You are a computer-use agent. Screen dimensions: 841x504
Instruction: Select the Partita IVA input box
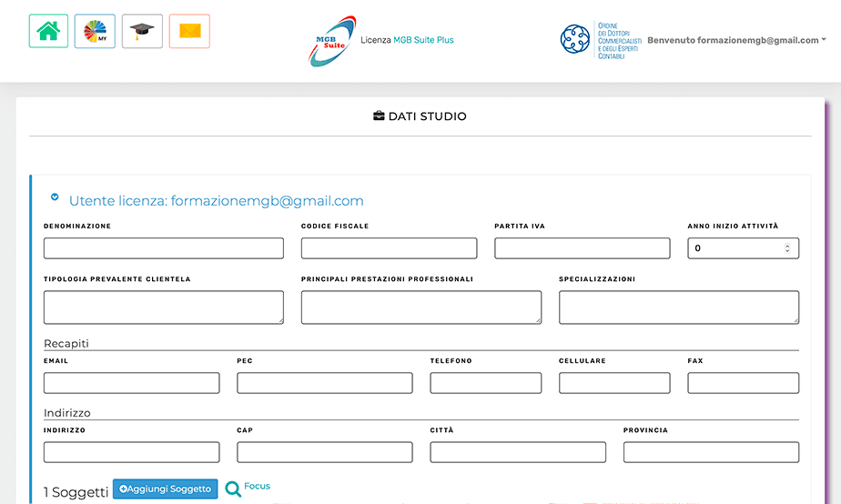coord(582,248)
